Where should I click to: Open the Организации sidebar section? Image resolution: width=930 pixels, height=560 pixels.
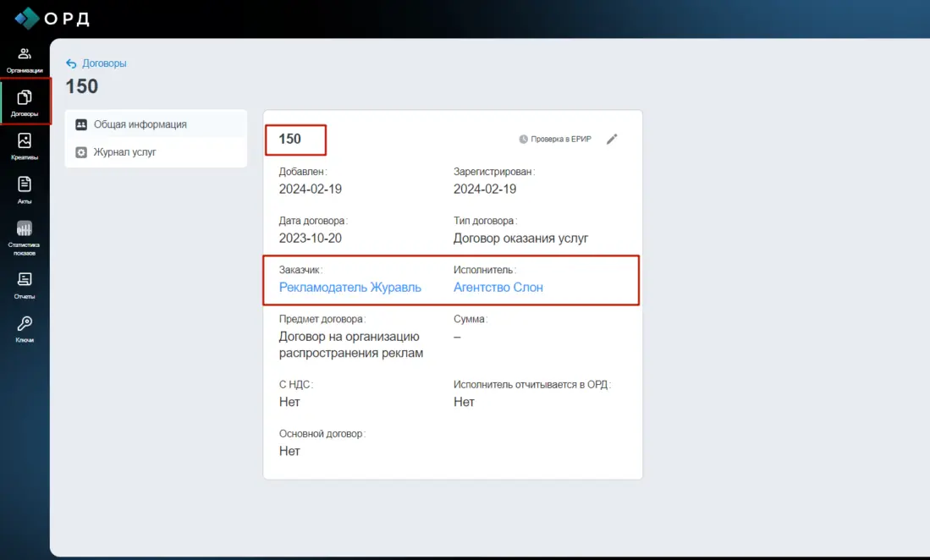tap(25, 60)
